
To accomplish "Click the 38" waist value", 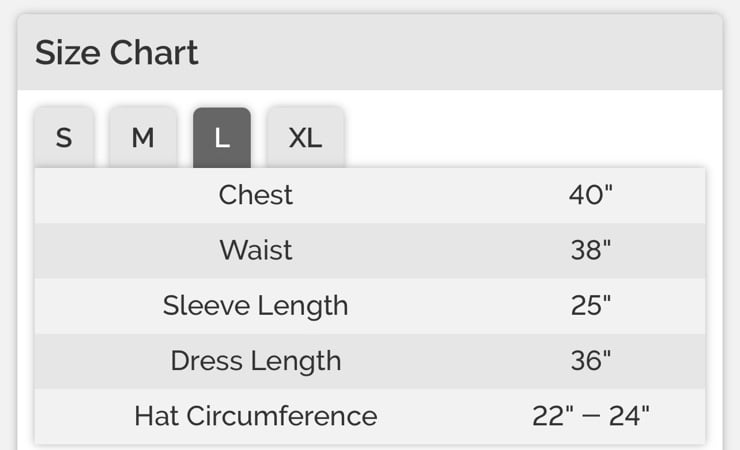I will pos(590,250).
